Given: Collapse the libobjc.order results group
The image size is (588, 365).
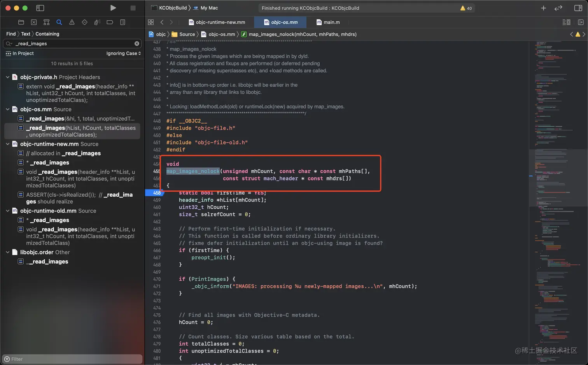Looking at the screenshot, I should 7,252.
